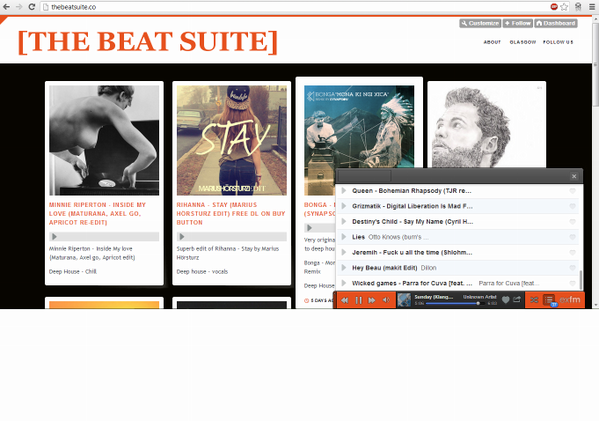Seek along the exfm progress bar
Screen dimensions: 599x421
(455, 303)
